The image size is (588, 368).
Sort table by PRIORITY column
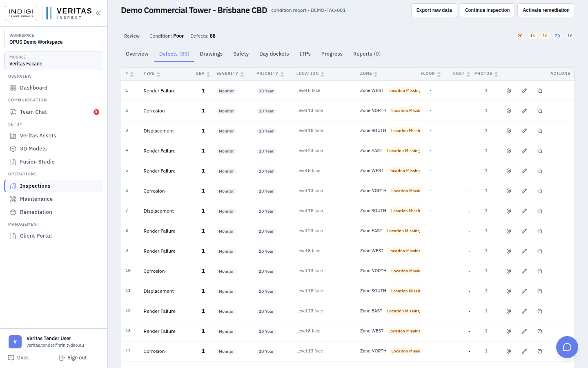coord(270,74)
